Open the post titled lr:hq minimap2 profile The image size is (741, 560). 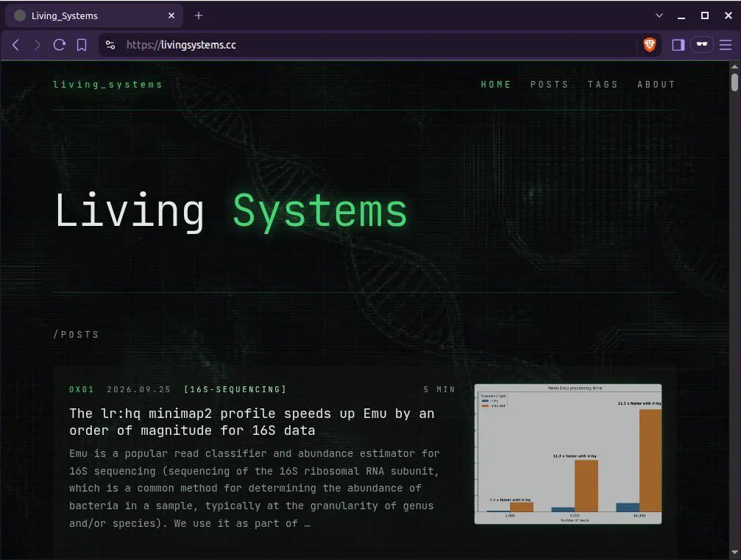[252, 422]
